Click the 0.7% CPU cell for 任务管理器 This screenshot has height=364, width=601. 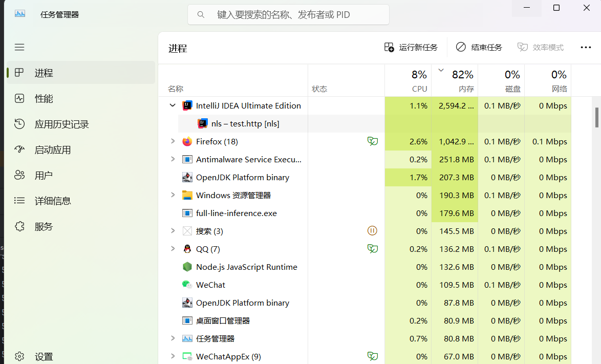408,338
